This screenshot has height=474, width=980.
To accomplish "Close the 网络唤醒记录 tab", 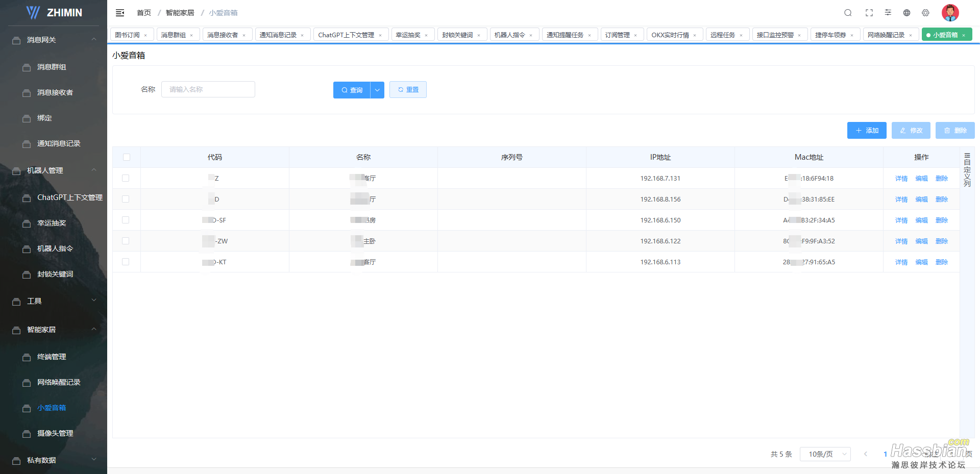I will pyautogui.click(x=911, y=35).
